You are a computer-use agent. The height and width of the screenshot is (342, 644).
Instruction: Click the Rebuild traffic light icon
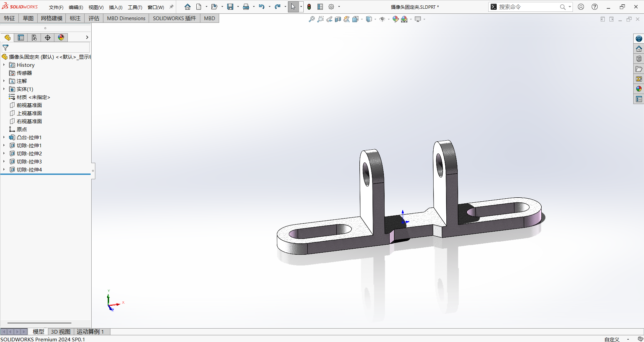pyautogui.click(x=309, y=7)
